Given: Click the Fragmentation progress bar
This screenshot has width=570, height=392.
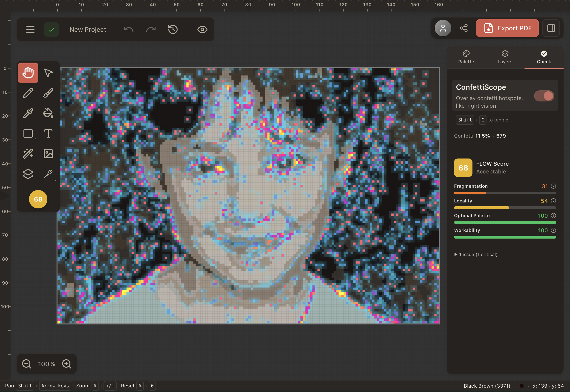Looking at the screenshot, I should [505, 193].
